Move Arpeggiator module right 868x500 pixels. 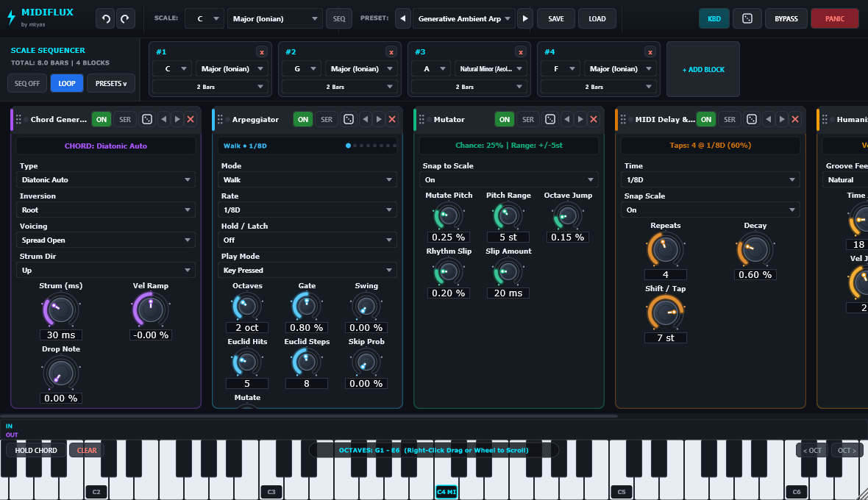[x=379, y=119]
